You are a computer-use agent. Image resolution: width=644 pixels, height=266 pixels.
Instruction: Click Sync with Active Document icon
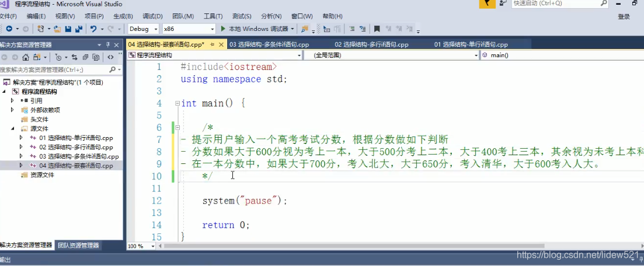[74, 57]
